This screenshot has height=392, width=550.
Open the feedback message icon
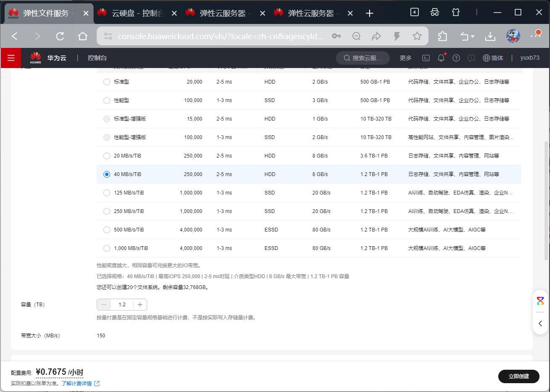[471, 58]
